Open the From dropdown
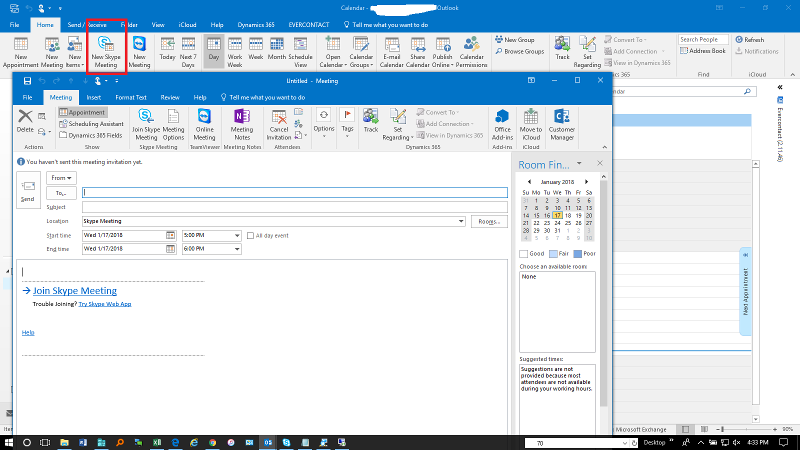Viewport: 800px width, 450px height. point(61,178)
